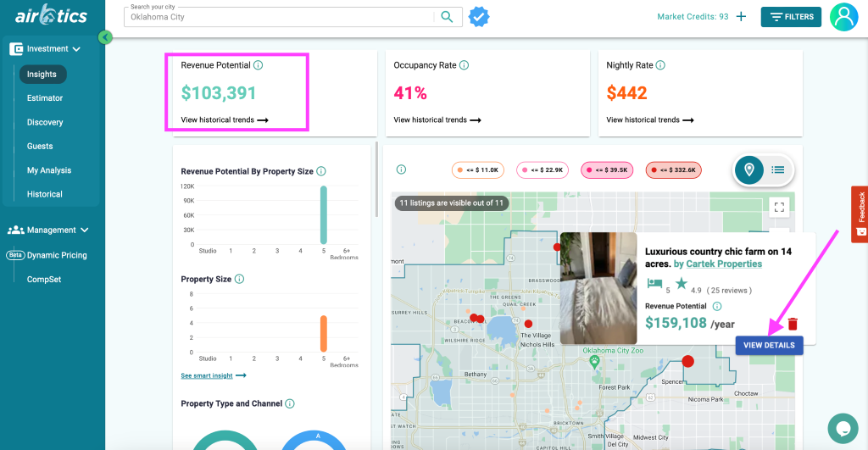
Task: Click Property Size info icon
Action: click(239, 279)
